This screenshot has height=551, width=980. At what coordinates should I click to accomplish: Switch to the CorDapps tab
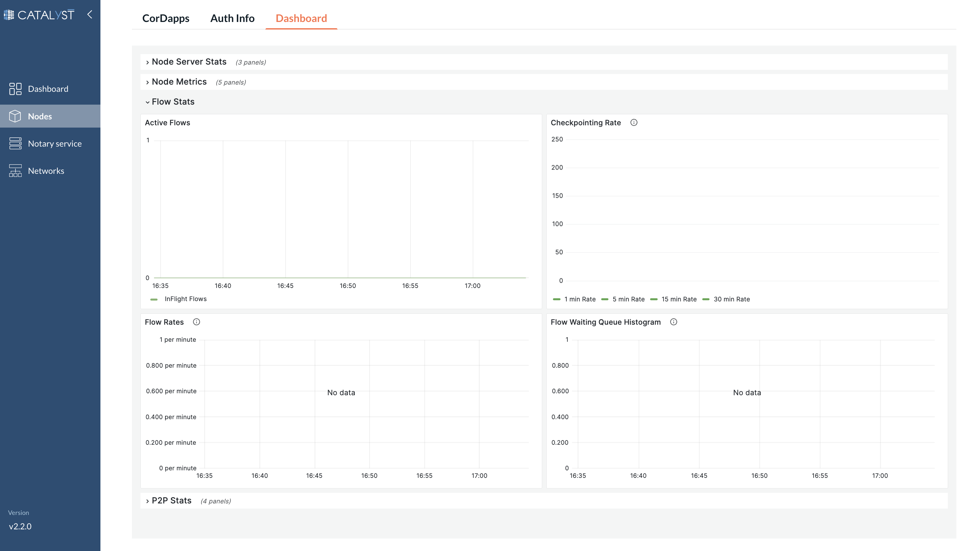point(166,18)
